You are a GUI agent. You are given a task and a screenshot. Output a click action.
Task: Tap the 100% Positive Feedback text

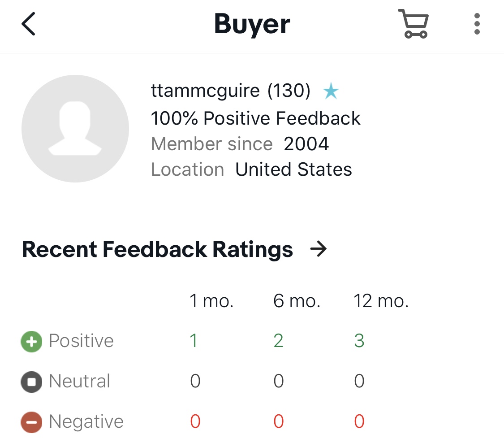point(255,118)
